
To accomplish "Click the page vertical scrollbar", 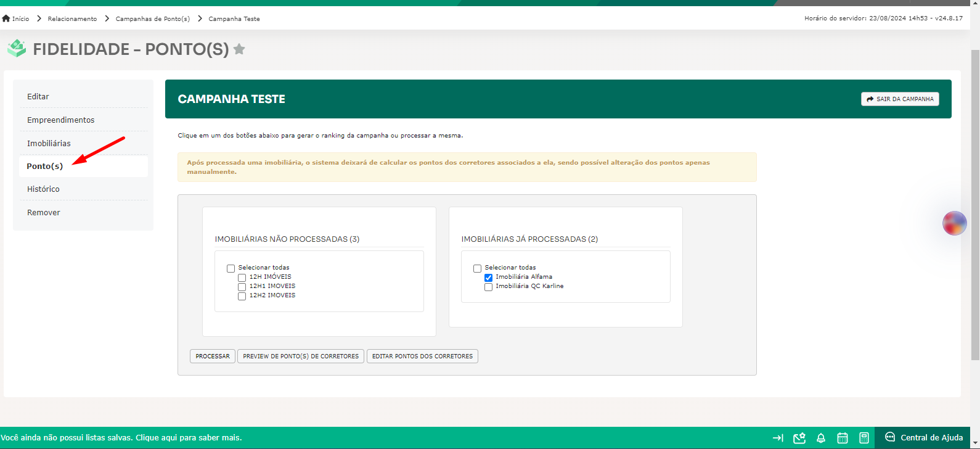I will pos(975,205).
